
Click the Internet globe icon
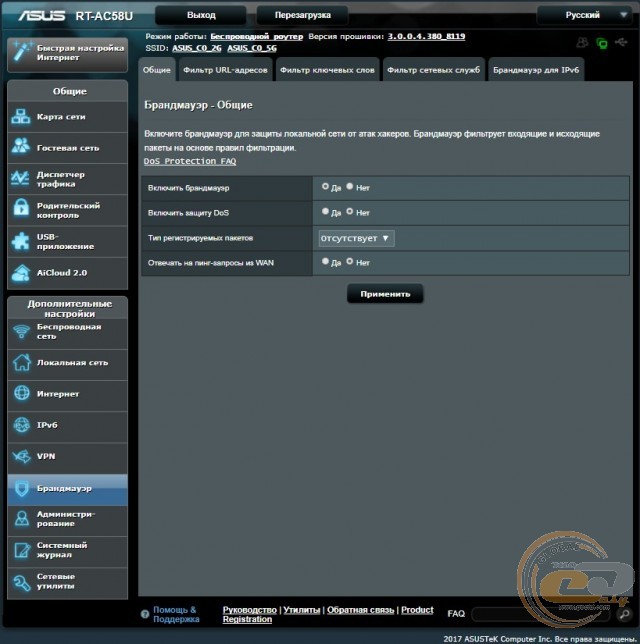coord(22,393)
